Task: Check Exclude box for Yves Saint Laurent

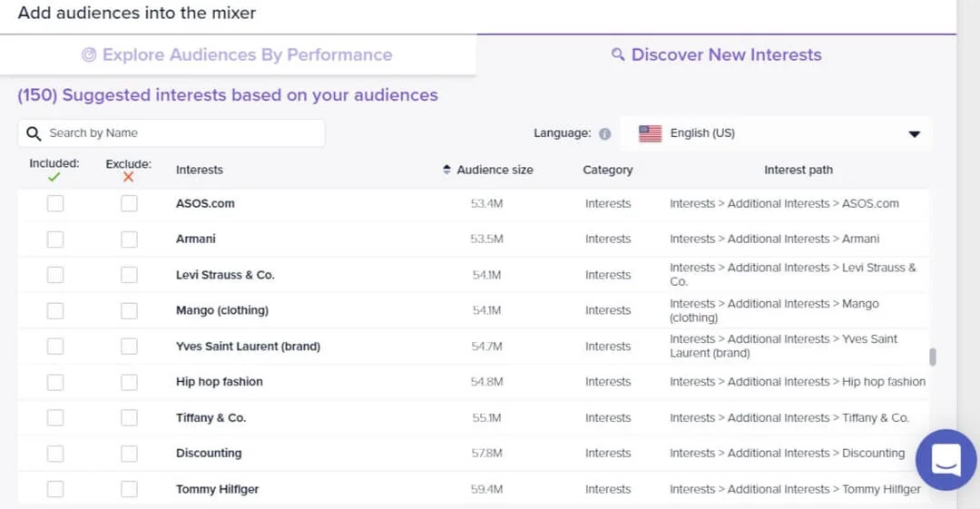Action: [x=129, y=346]
